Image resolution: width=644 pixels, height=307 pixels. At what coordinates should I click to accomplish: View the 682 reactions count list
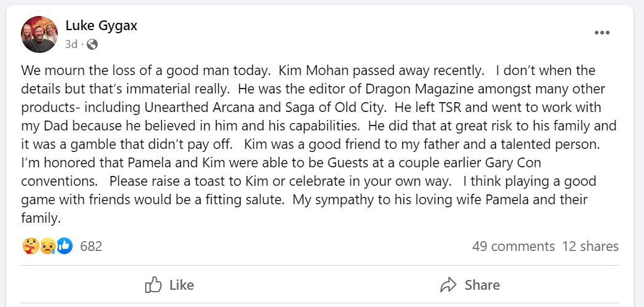91,246
